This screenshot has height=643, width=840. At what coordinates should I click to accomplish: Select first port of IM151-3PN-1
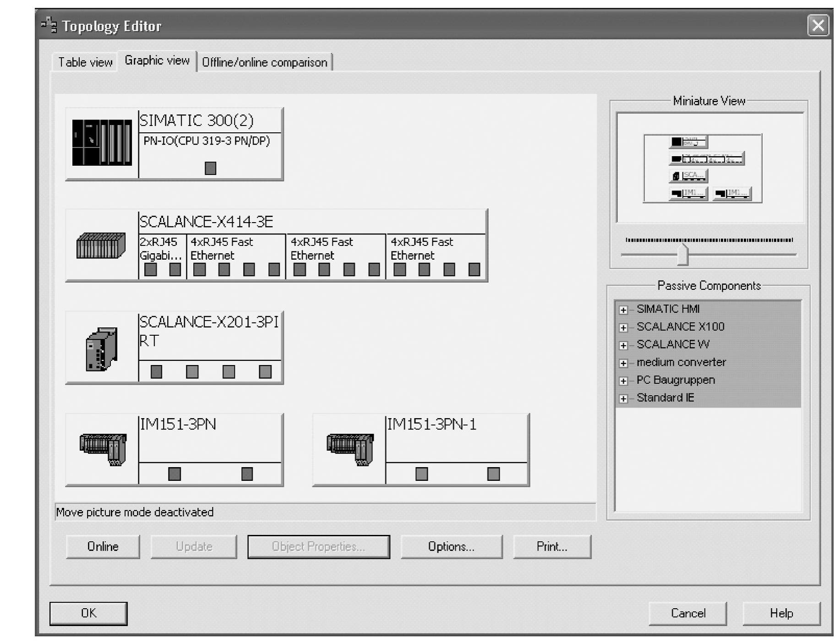click(421, 474)
